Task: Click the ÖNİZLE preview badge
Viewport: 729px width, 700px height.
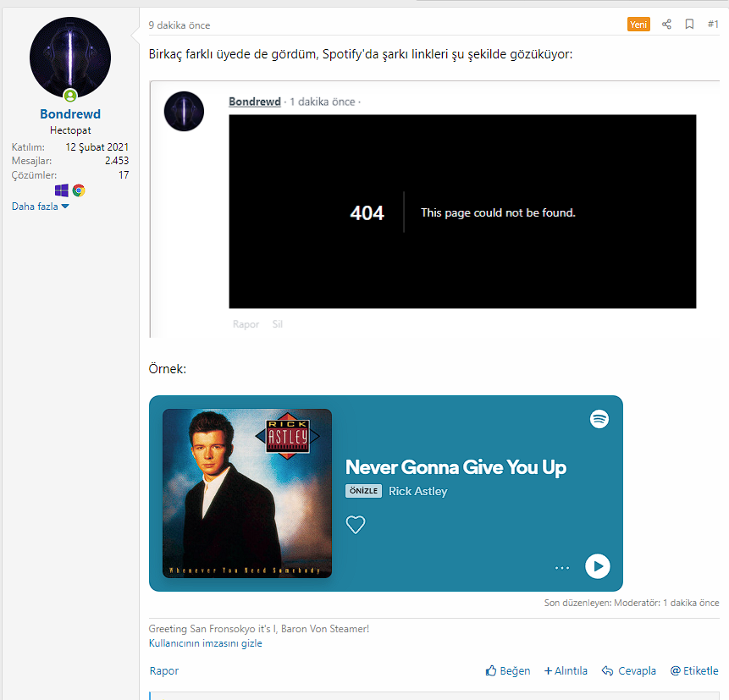Action: pos(363,491)
